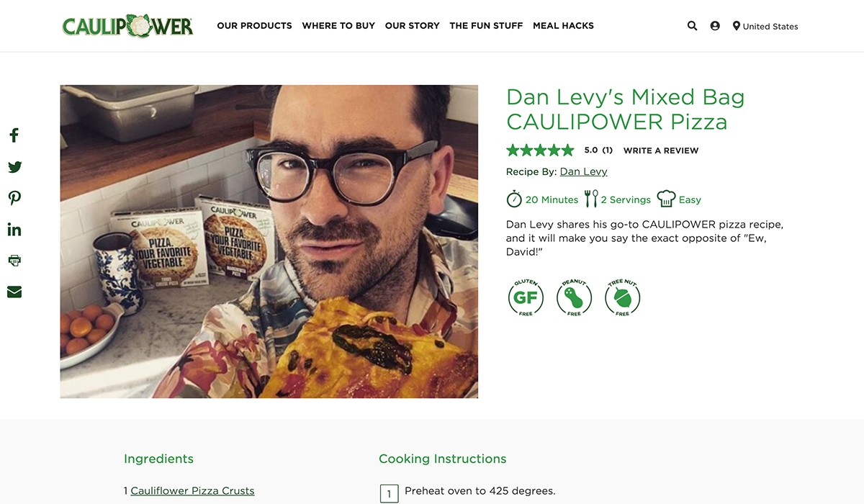Open the Where To Buy menu
The height and width of the screenshot is (504, 864).
pos(338,25)
